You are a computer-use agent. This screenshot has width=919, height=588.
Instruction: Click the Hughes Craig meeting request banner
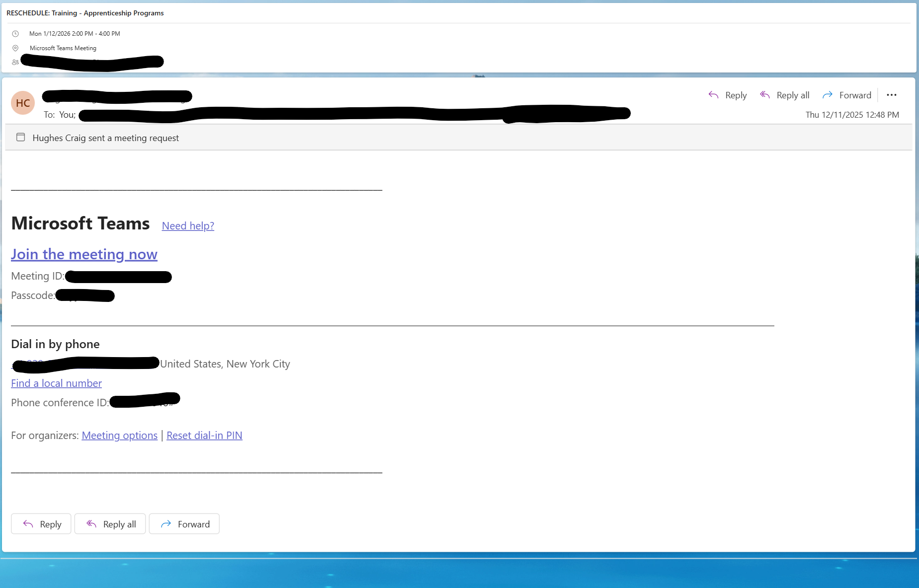[x=106, y=138]
